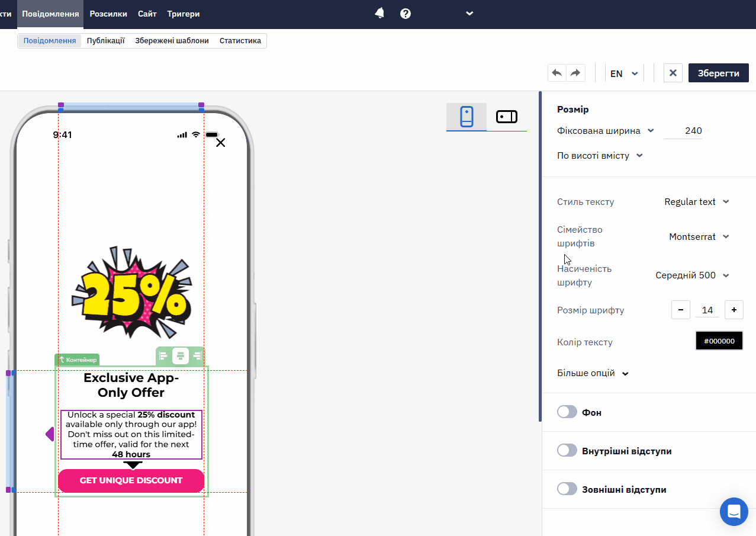Select the Повідомлення sub-tab

click(50, 41)
